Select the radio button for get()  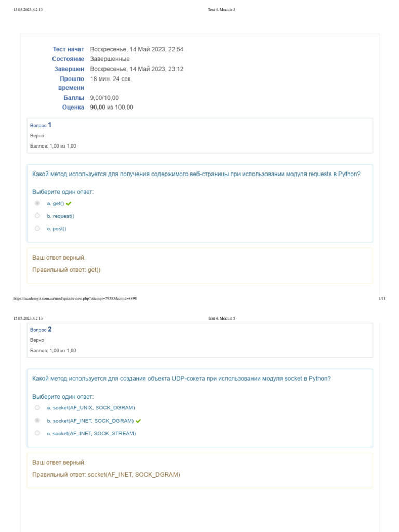(x=37, y=203)
